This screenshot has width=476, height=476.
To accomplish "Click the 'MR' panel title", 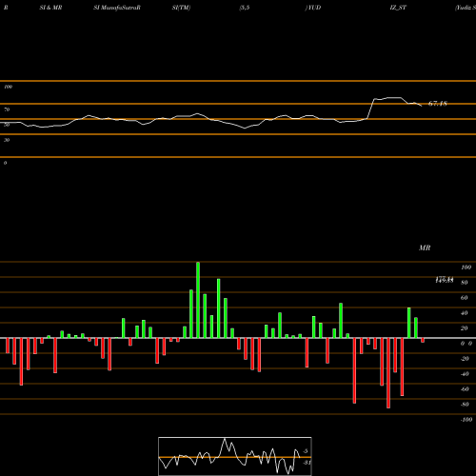I will point(425,248).
